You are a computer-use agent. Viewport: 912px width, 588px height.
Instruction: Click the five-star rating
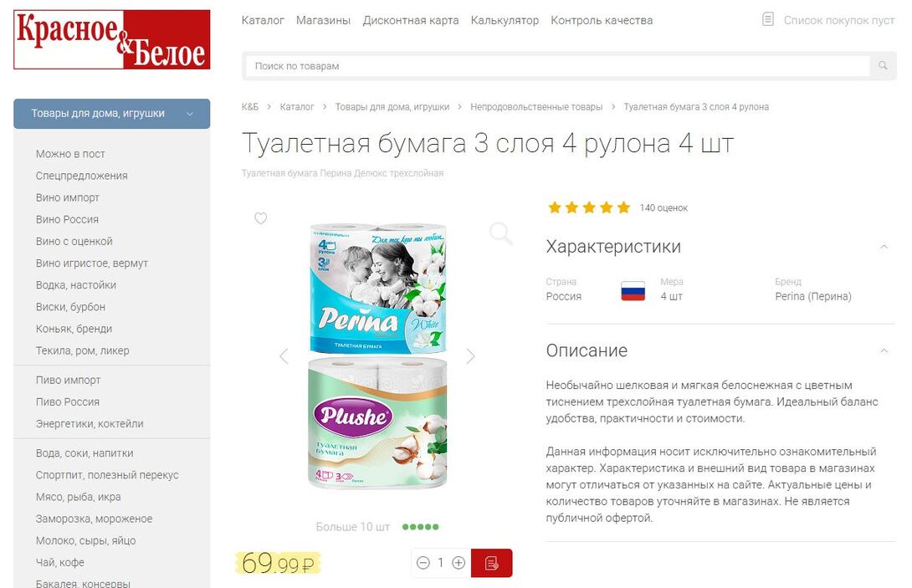click(589, 207)
